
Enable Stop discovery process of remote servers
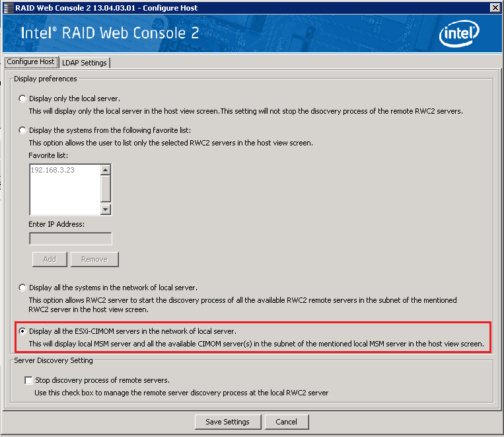(28, 380)
